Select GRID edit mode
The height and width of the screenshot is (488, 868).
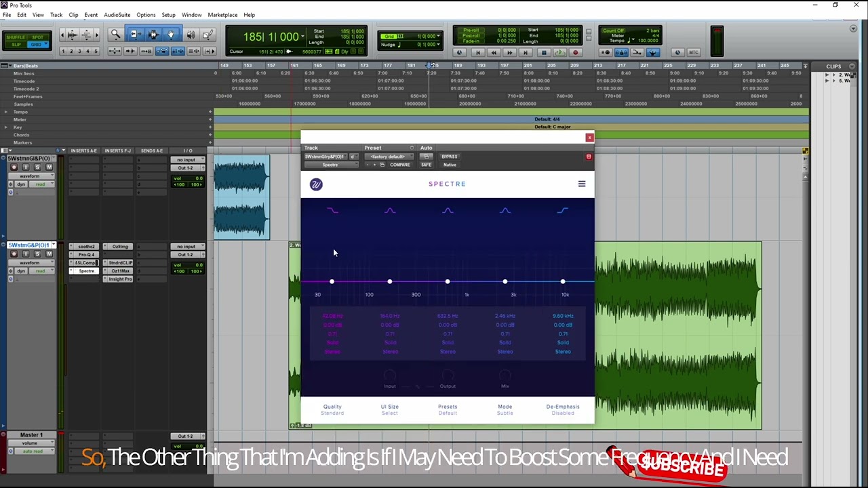pyautogui.click(x=37, y=45)
